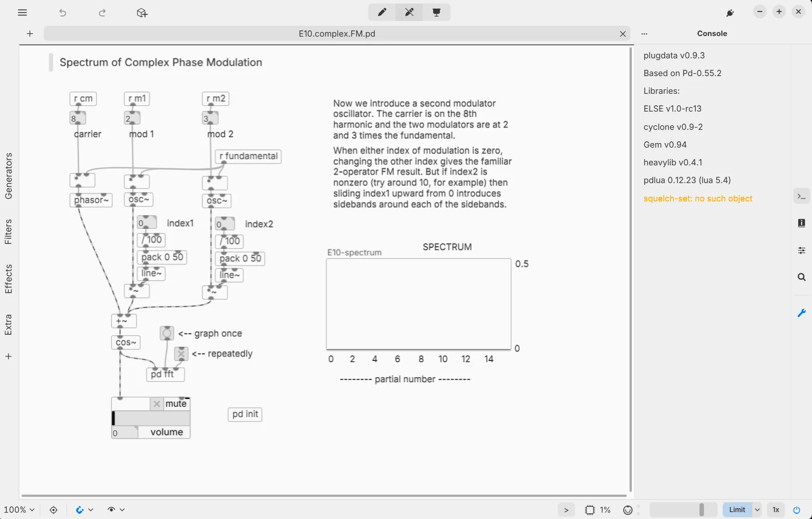Switch to edit mode using the pencil icon

(382, 12)
